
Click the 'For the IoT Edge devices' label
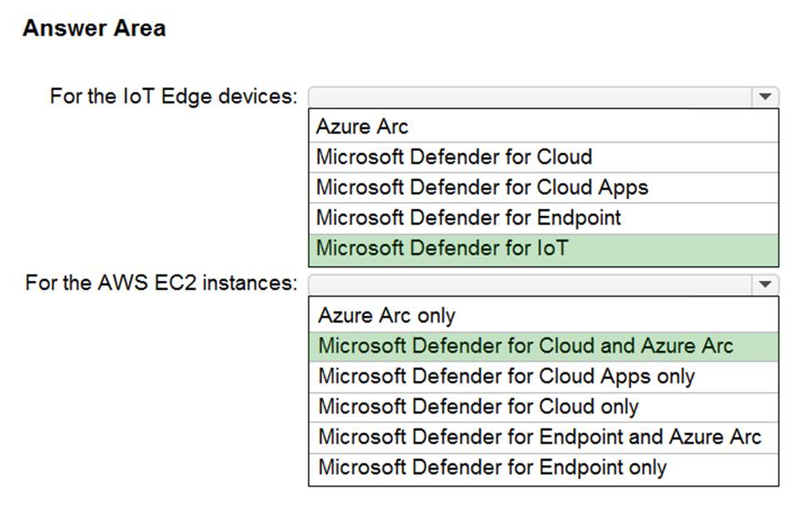coord(173,96)
